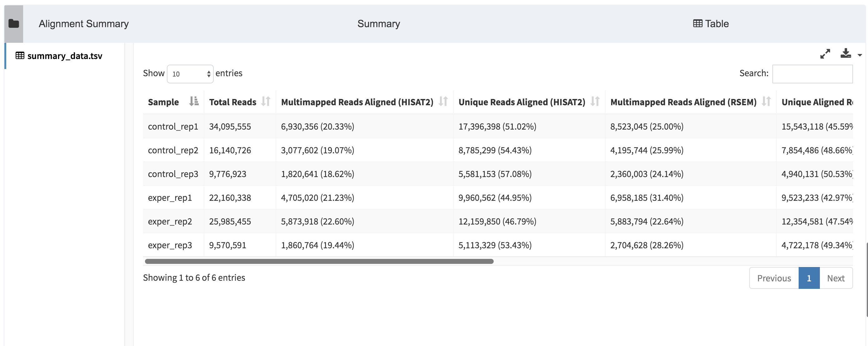Click the table icon beside summary_data.tsv
This screenshot has width=868, height=346.
20,56
